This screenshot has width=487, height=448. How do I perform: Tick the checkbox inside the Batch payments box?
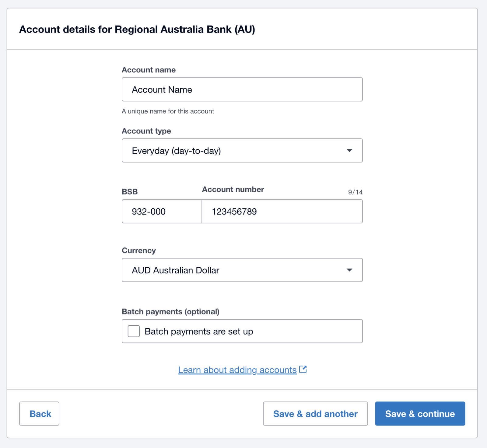click(x=133, y=331)
